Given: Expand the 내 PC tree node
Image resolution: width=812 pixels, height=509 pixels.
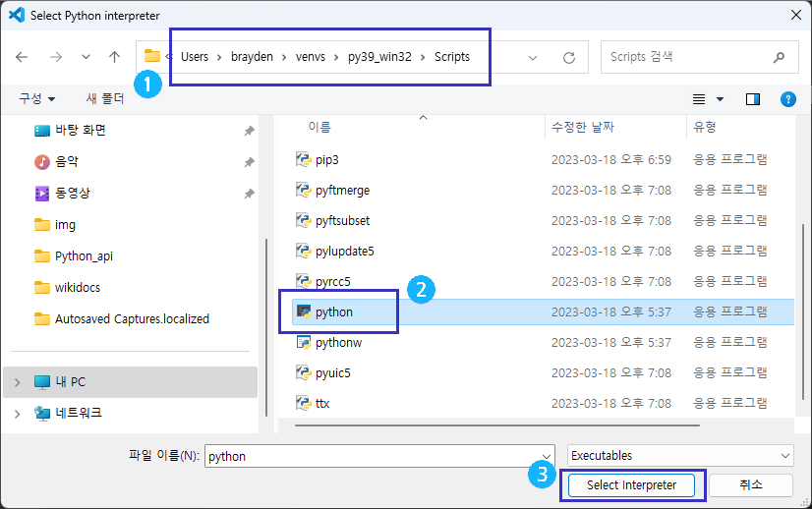Looking at the screenshot, I should (17, 382).
